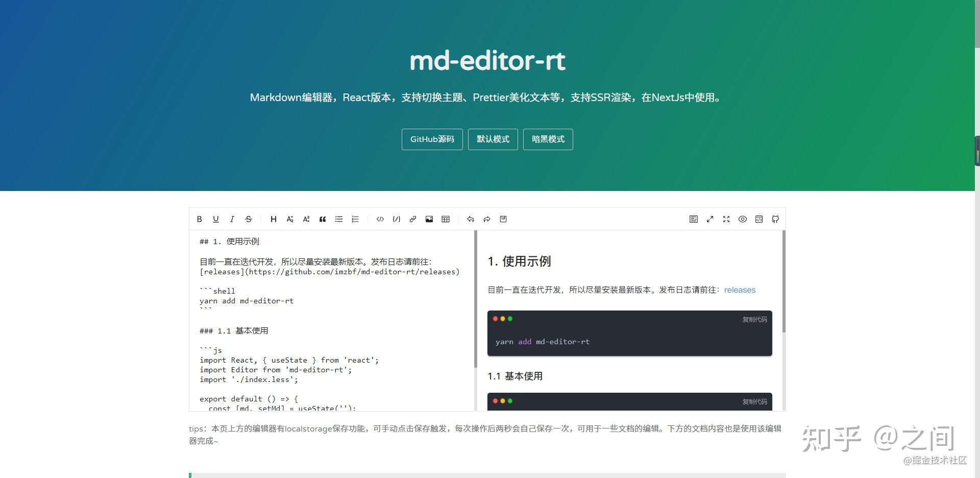Toggle bold formatting in the editor toolbar
This screenshot has height=478, width=980.
point(200,219)
